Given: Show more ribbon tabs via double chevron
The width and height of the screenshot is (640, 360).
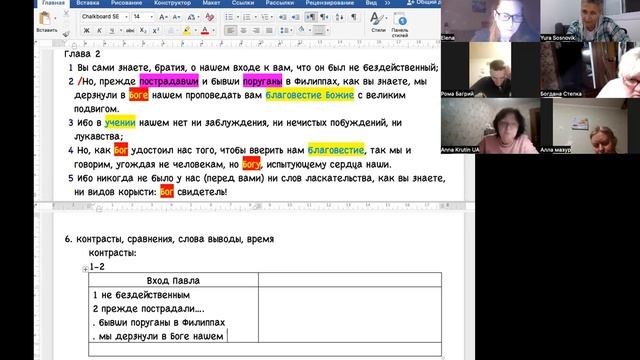Looking at the screenshot, I should coord(387,3).
